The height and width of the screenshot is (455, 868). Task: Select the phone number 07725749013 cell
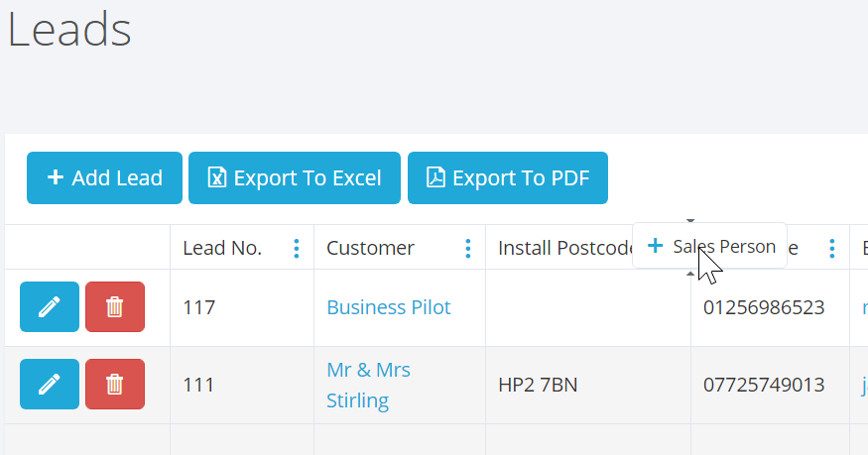[764, 385]
